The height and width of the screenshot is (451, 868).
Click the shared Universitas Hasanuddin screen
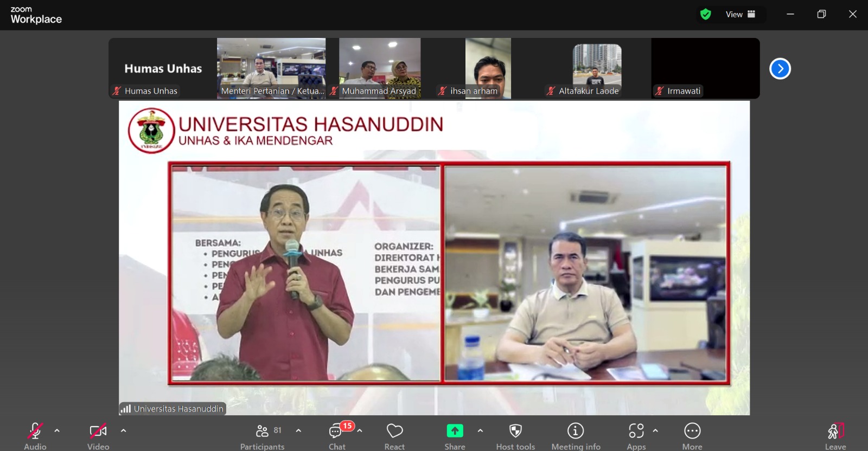434,258
